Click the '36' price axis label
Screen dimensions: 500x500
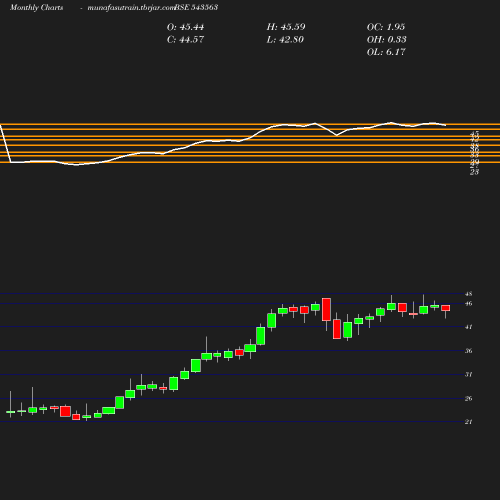(469, 351)
